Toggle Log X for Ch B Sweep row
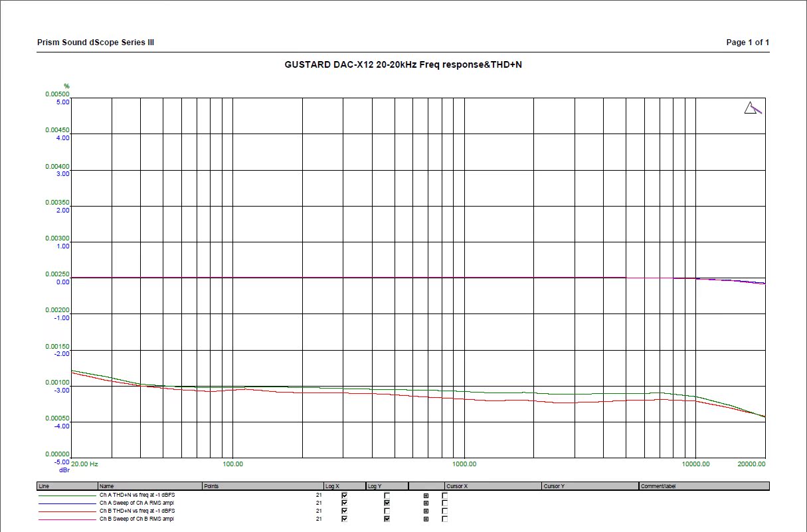The width and height of the screenshot is (807, 532). (344, 519)
